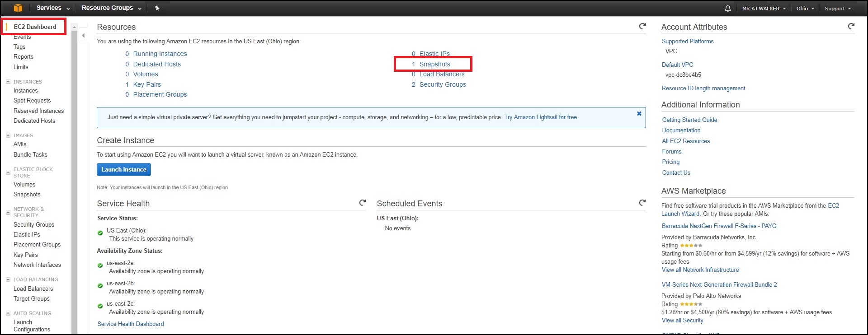Open Network Interfaces in sidebar
This screenshot has height=335, width=868.
point(37,265)
